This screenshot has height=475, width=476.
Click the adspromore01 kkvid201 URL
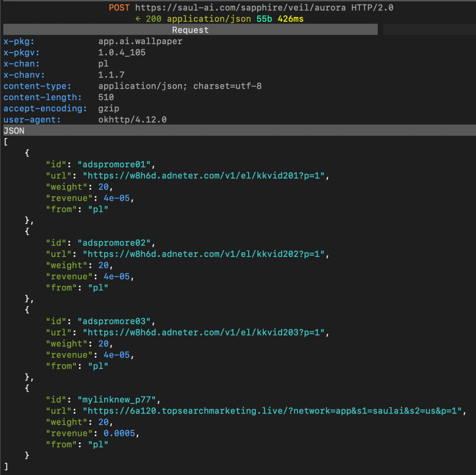(206, 176)
